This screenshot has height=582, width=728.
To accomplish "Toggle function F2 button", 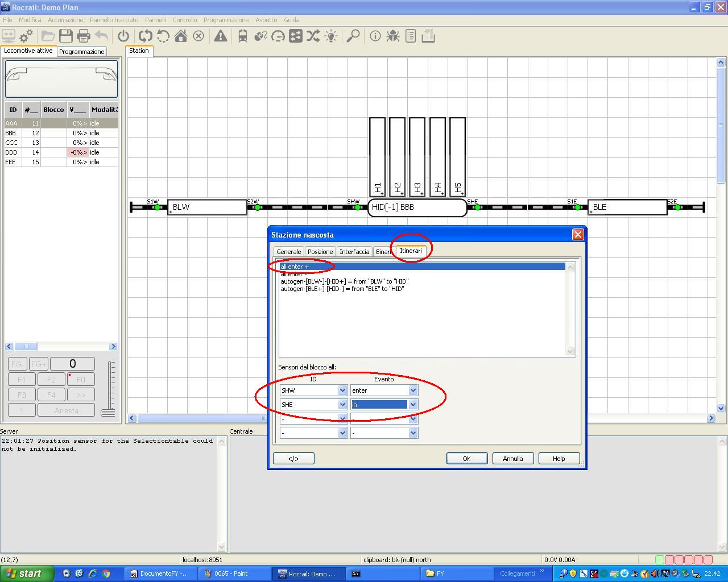I will 51,379.
